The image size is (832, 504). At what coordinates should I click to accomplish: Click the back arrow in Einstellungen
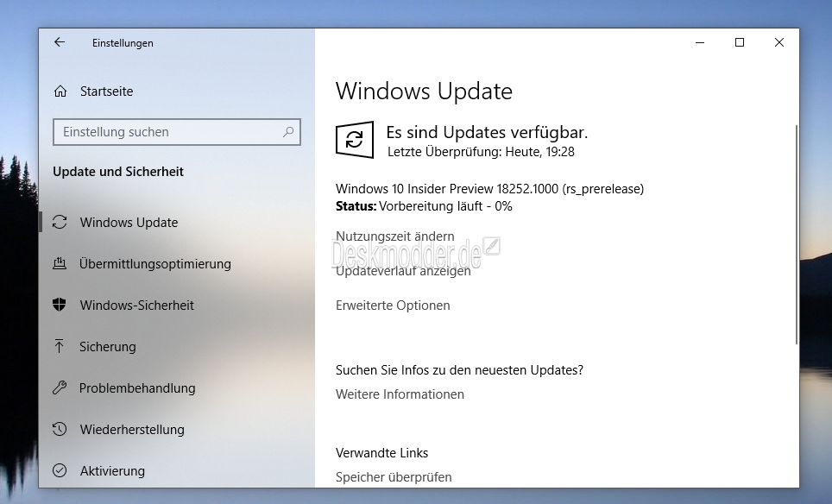click(60, 42)
